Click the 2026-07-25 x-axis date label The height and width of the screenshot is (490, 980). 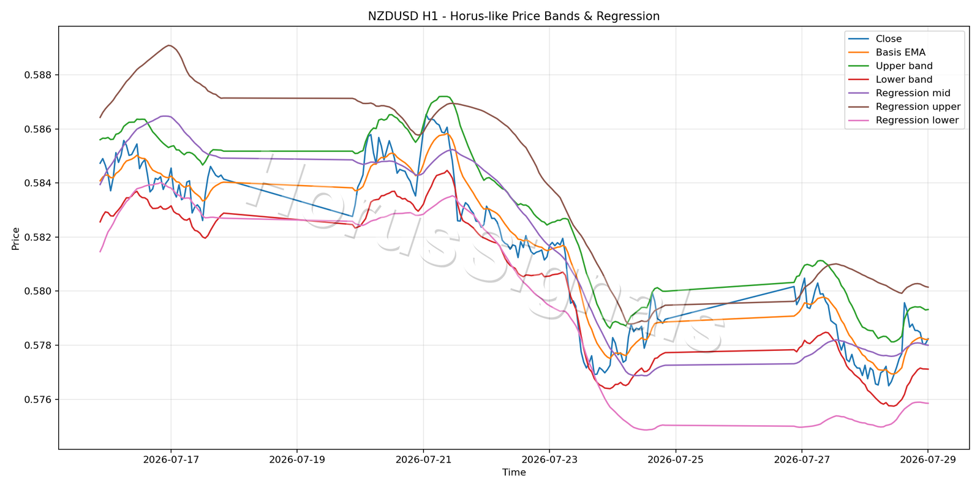[676, 459]
